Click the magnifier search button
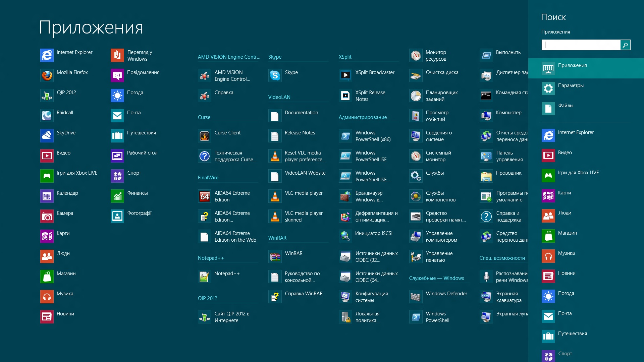This screenshot has height=362, width=644. (625, 45)
